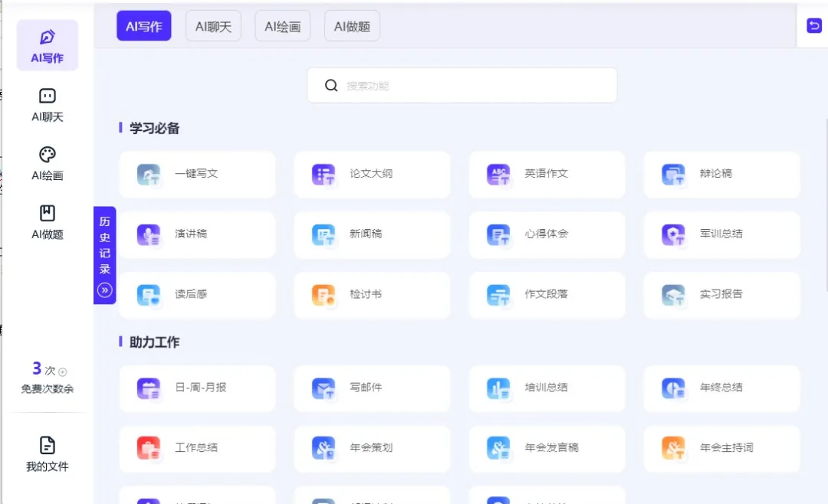Screen dimensions: 828x504
Task: Open the AI绘画 sidebar icon
Action: click(47, 163)
